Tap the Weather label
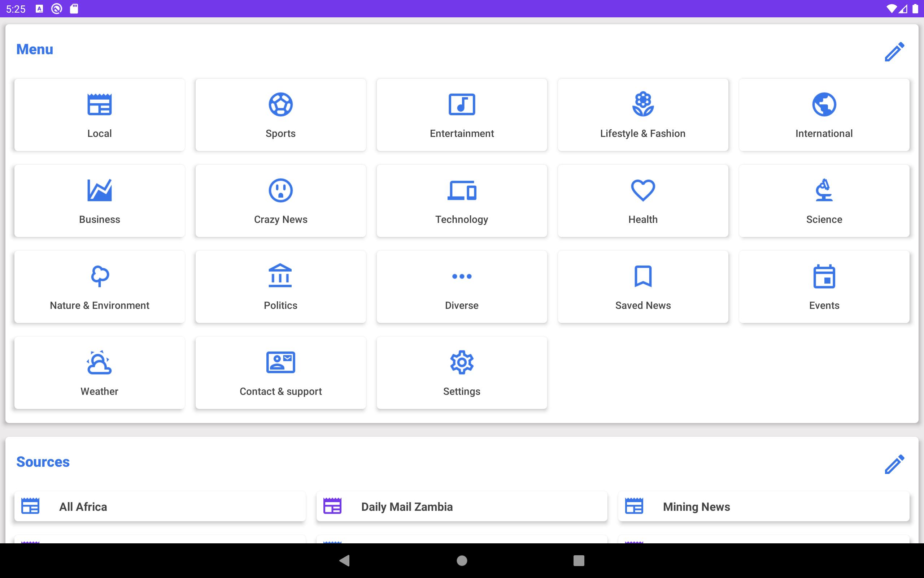This screenshot has height=578, width=924. [99, 392]
